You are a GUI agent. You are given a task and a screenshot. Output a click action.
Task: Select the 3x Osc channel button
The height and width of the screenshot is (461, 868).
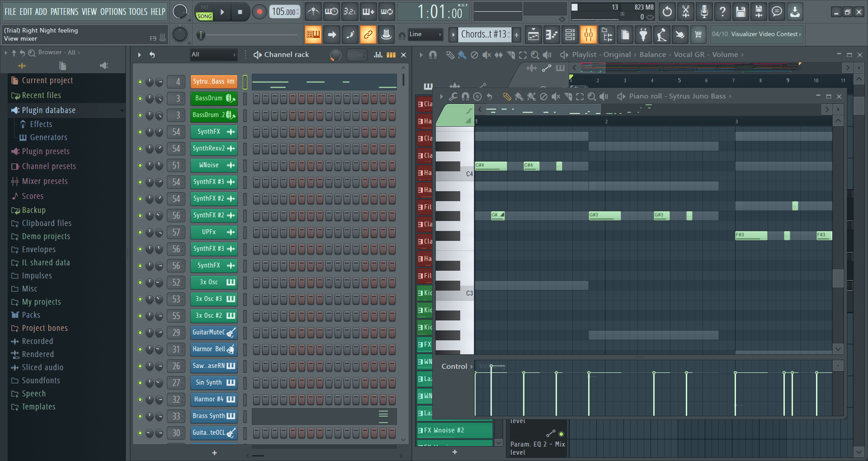click(214, 282)
